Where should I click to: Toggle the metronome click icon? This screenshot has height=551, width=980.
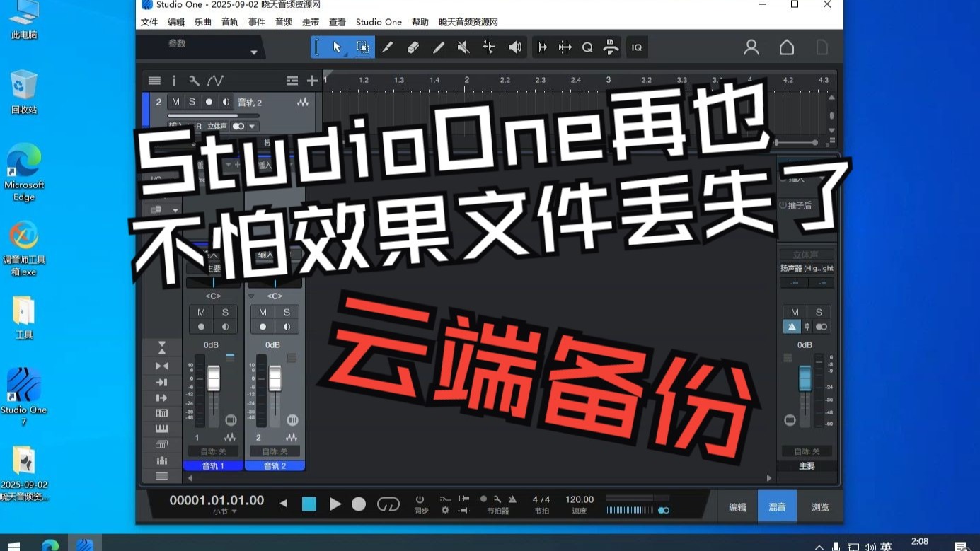512,499
